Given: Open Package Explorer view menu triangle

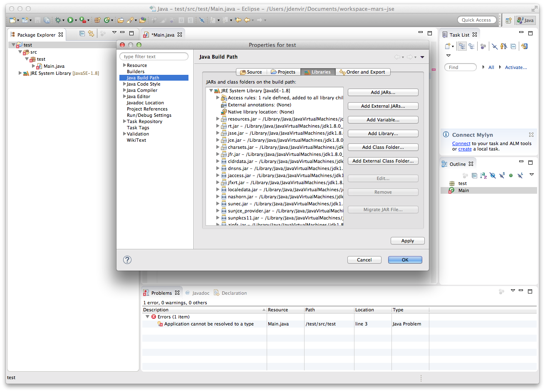Looking at the screenshot, I should 114,32.
